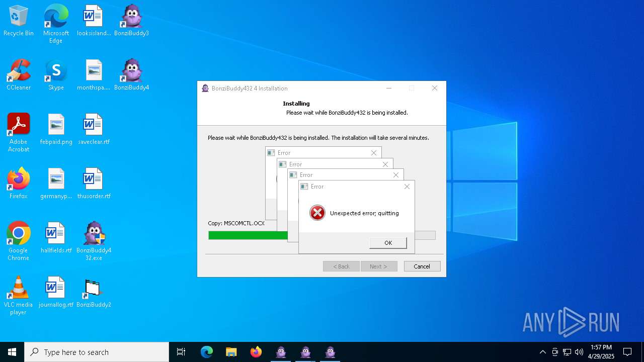Image resolution: width=644 pixels, height=362 pixels.
Task: Select the Skype desktop shortcut
Action: [x=56, y=75]
